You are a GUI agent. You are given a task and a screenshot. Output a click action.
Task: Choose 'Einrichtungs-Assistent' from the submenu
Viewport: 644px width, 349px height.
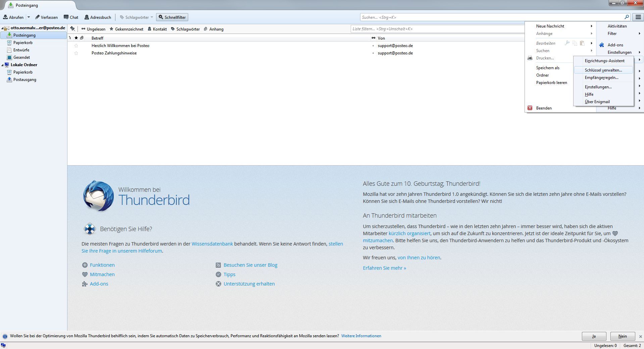coord(604,61)
